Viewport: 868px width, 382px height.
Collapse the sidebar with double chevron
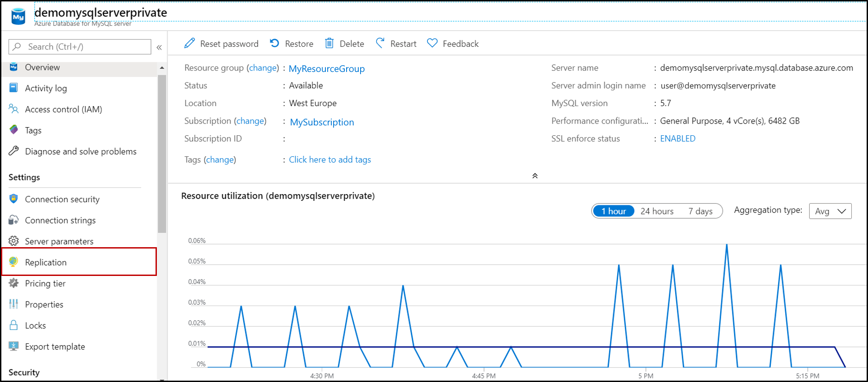pos(159,47)
